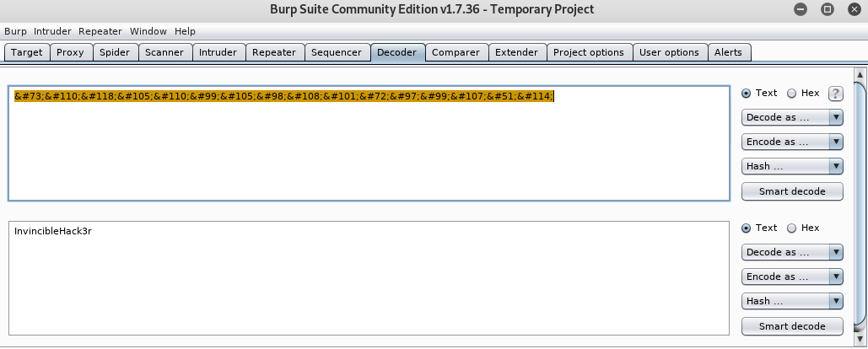Viewport: 868px width, 349px height.
Task: Switch to the Alerts tab
Action: pos(729,52)
